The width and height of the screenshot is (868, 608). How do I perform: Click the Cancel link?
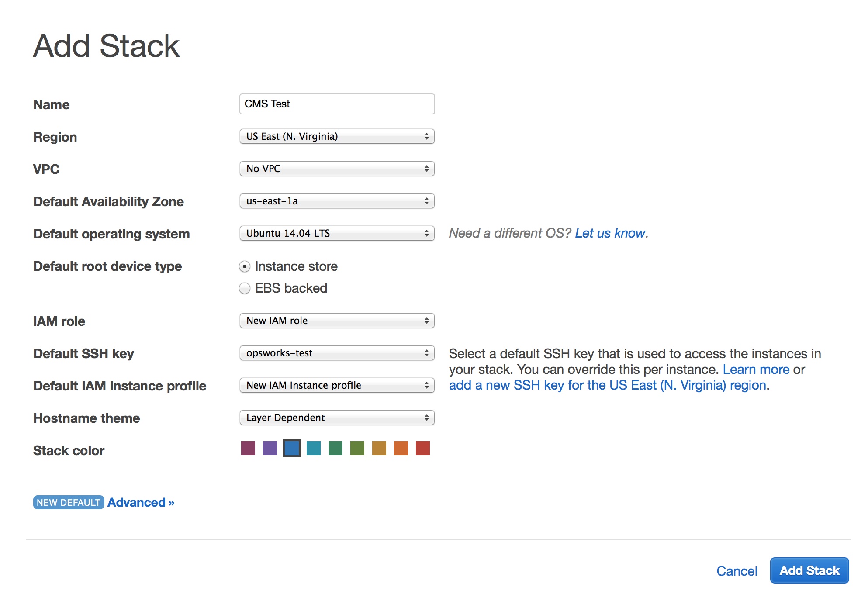[x=737, y=571]
